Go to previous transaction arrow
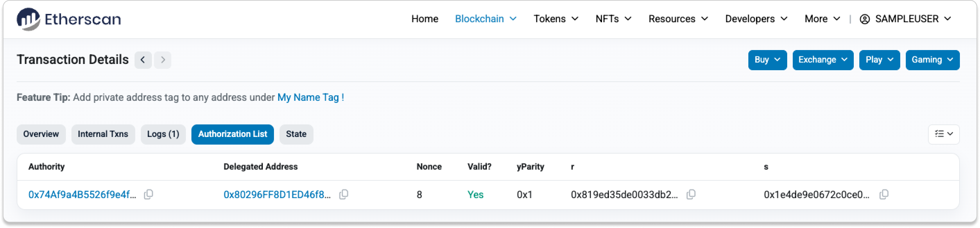Viewport: 980px width, 228px height. coord(143,60)
